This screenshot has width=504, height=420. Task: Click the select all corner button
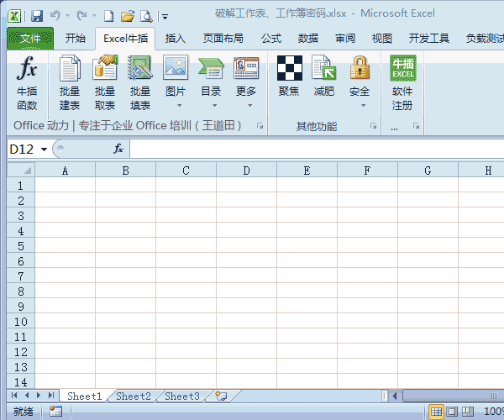pos(21,170)
